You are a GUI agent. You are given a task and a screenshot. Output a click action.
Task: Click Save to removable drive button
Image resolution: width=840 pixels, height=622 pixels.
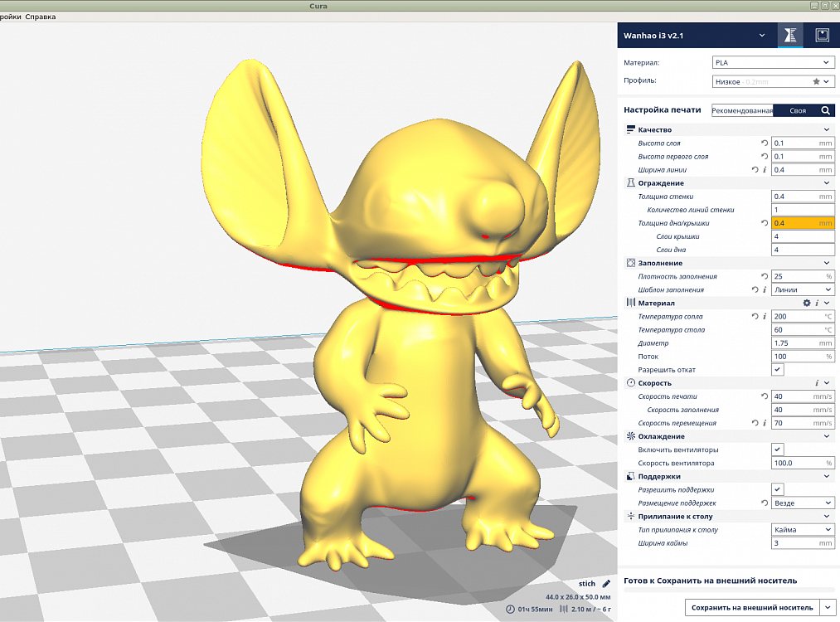pyautogui.click(x=752, y=608)
